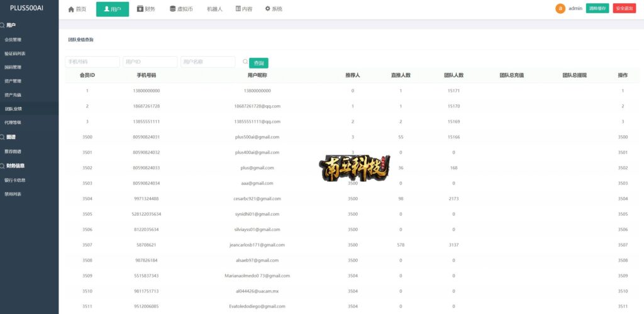Image resolution: width=644 pixels, height=314 pixels.
Task: Open the 虚拟币 coin-stack icon tab
Action: point(181,9)
